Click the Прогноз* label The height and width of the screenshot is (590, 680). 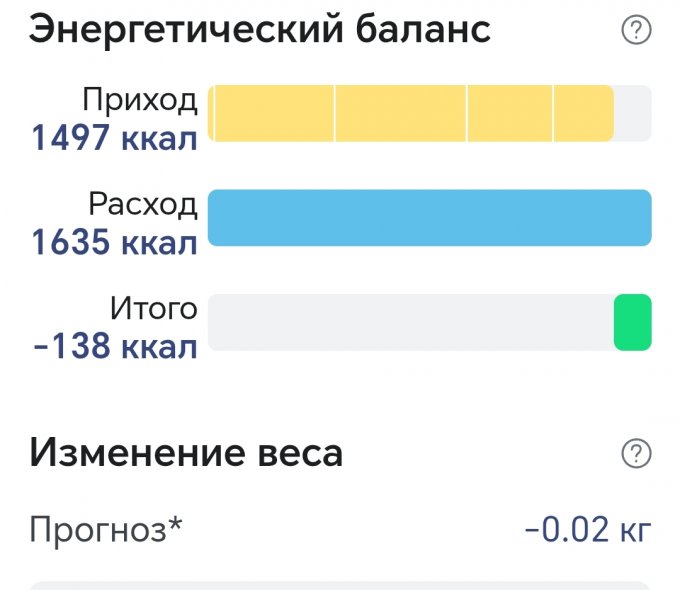coord(106,528)
